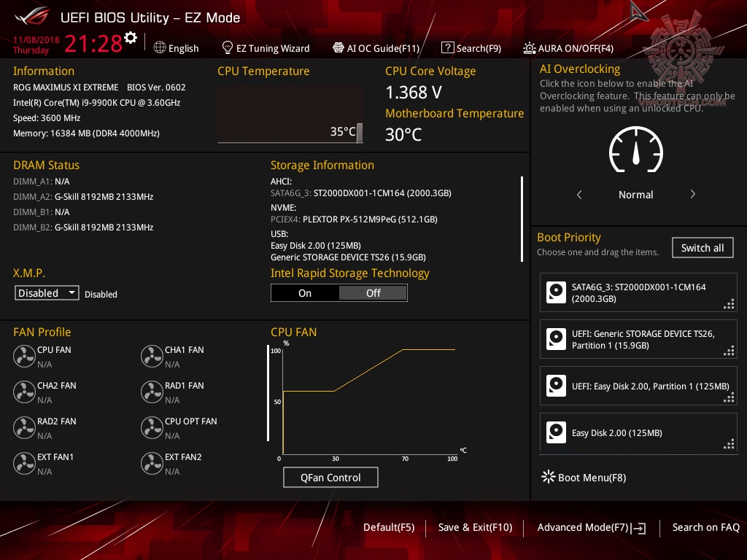Click Memory: 16384 MB (DDR4 4000MHz) line

[x=86, y=133]
